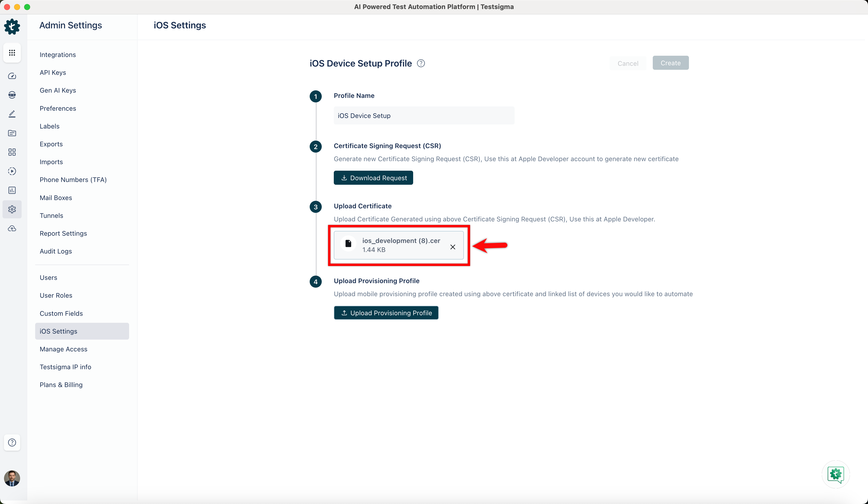Open Labels settings

(49, 126)
